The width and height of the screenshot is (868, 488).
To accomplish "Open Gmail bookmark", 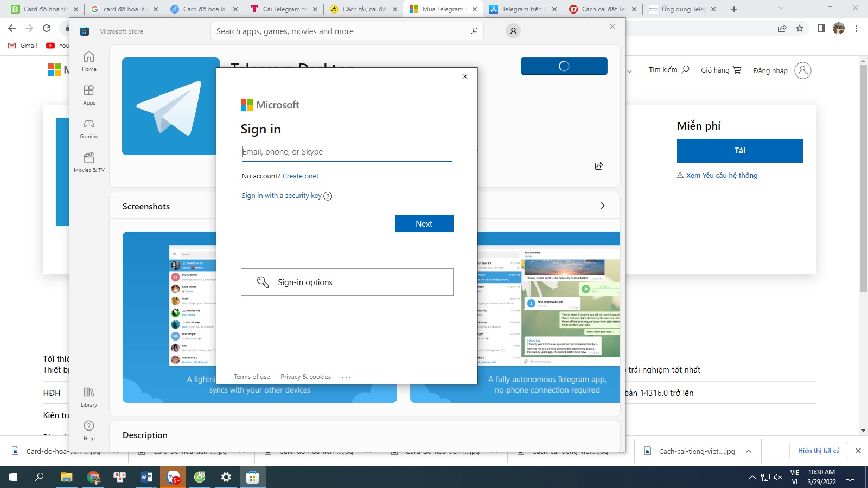I will (23, 46).
